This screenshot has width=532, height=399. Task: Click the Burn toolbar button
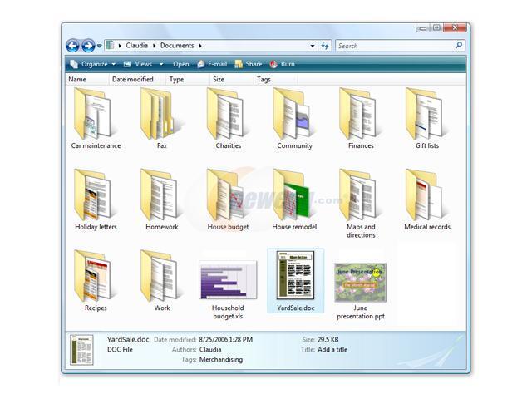coord(283,64)
